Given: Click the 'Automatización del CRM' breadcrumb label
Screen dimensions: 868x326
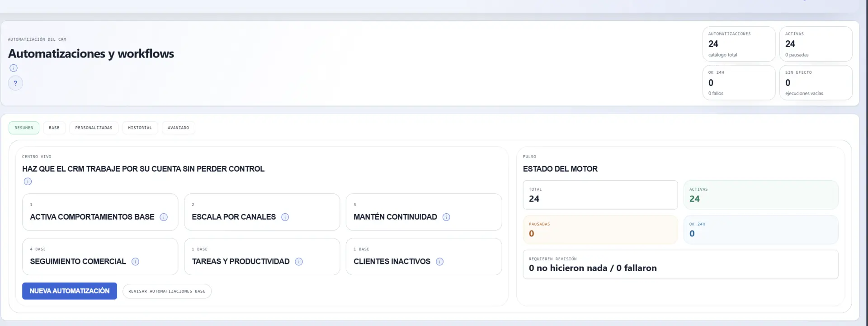Looking at the screenshot, I should point(37,39).
